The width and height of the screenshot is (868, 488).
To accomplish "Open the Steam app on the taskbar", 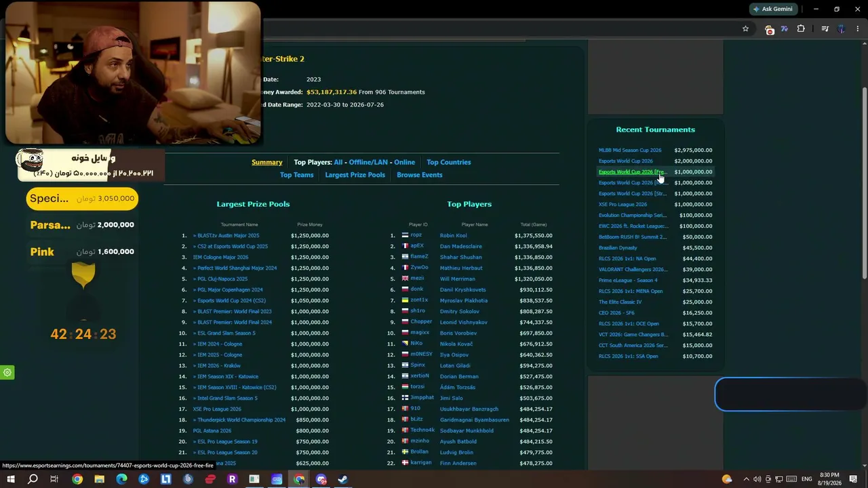I will point(342,479).
